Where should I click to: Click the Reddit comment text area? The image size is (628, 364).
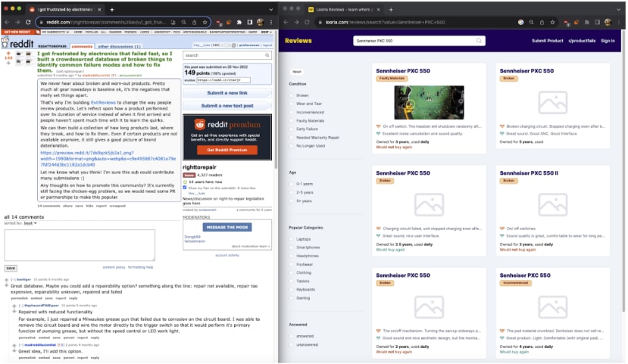tap(80, 245)
